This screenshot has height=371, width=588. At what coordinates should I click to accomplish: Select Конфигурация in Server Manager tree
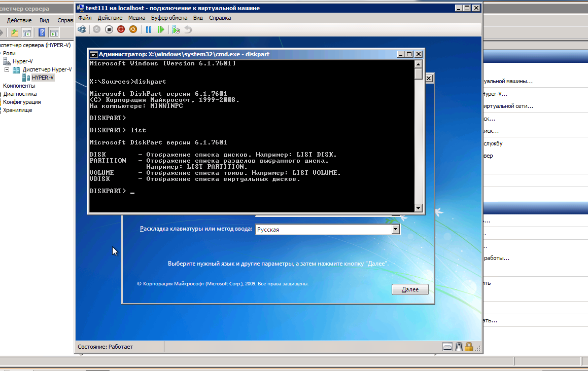[x=22, y=102]
